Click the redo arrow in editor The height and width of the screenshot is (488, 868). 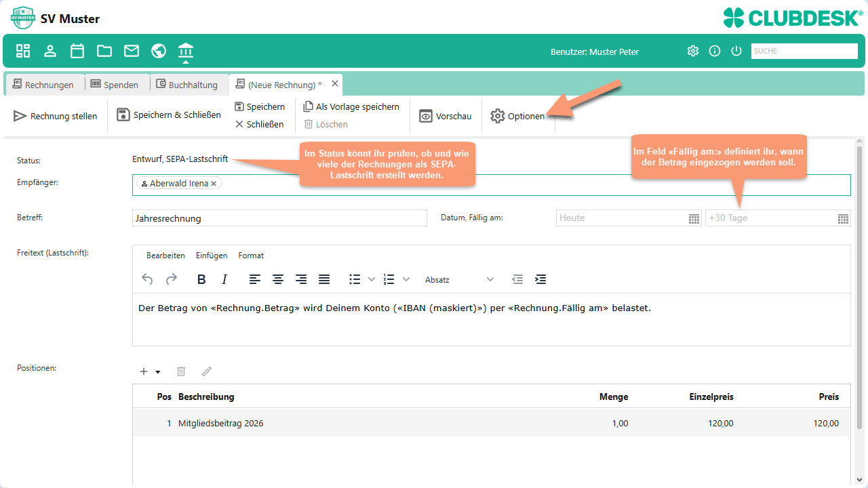tap(172, 279)
